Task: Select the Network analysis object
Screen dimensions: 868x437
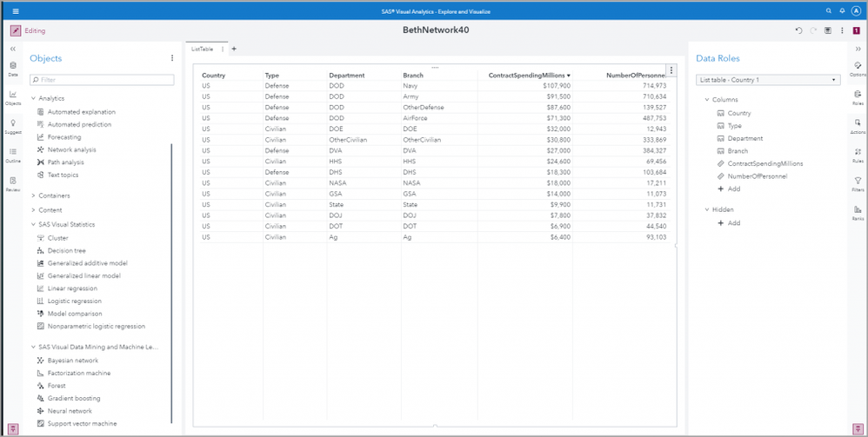Action: 71,150
